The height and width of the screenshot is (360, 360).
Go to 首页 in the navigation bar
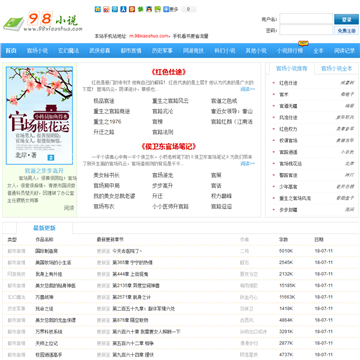(11, 51)
